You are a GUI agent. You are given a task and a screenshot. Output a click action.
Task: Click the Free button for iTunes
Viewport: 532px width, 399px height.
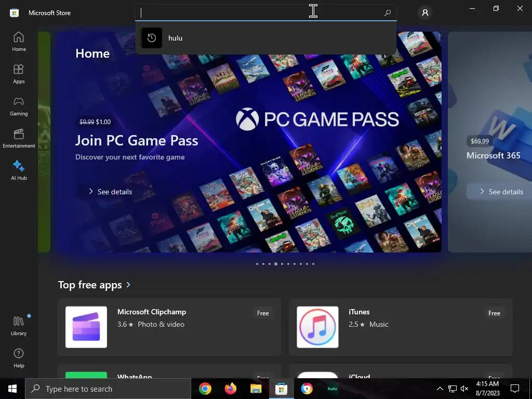pos(495,313)
